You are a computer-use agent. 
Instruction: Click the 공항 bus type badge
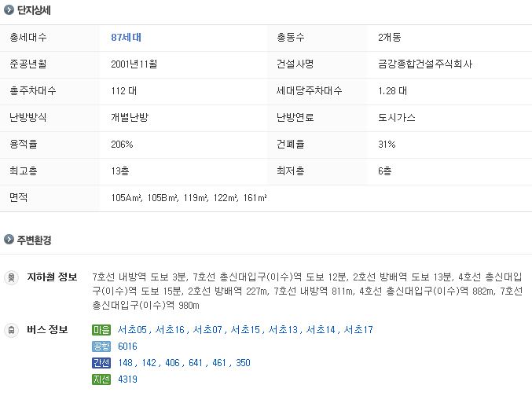pos(101,346)
